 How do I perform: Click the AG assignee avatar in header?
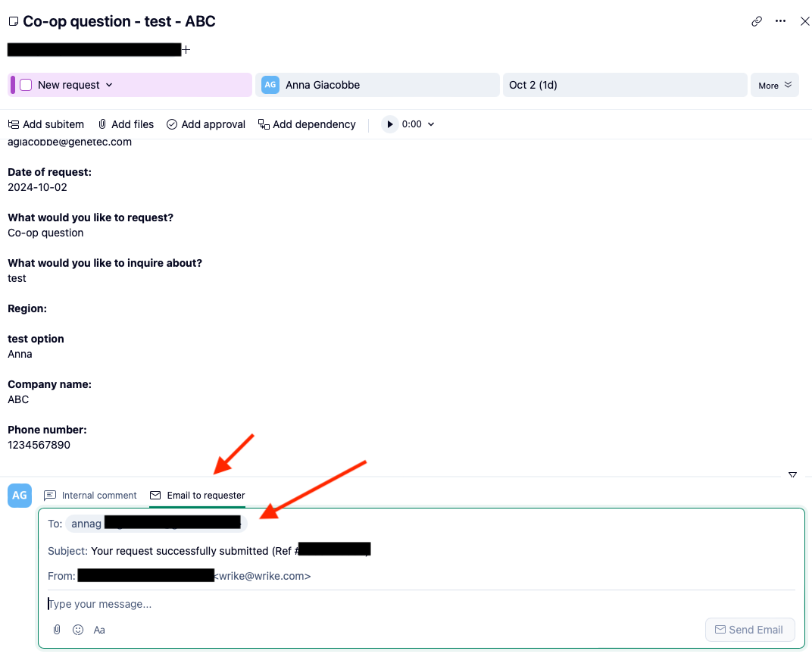pos(270,85)
